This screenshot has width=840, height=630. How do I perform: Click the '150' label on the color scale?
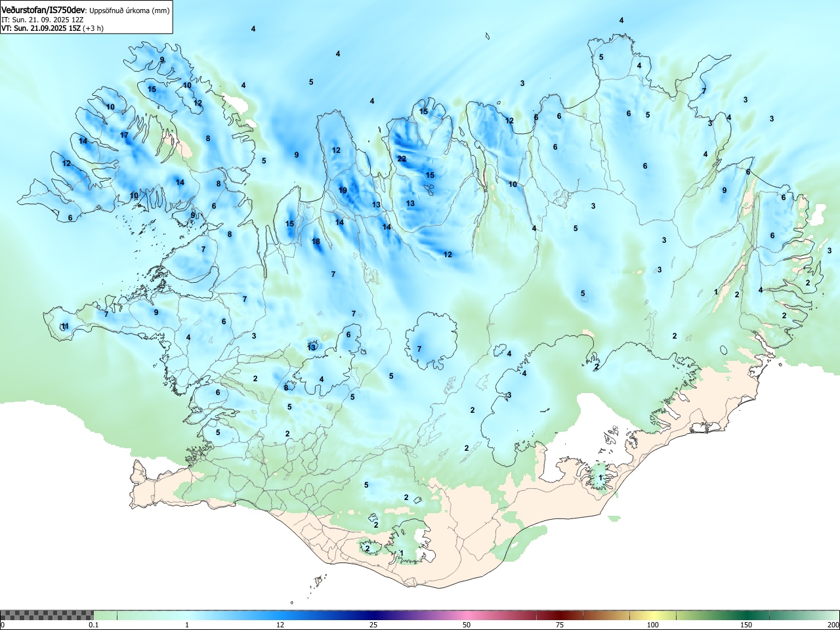(x=746, y=625)
